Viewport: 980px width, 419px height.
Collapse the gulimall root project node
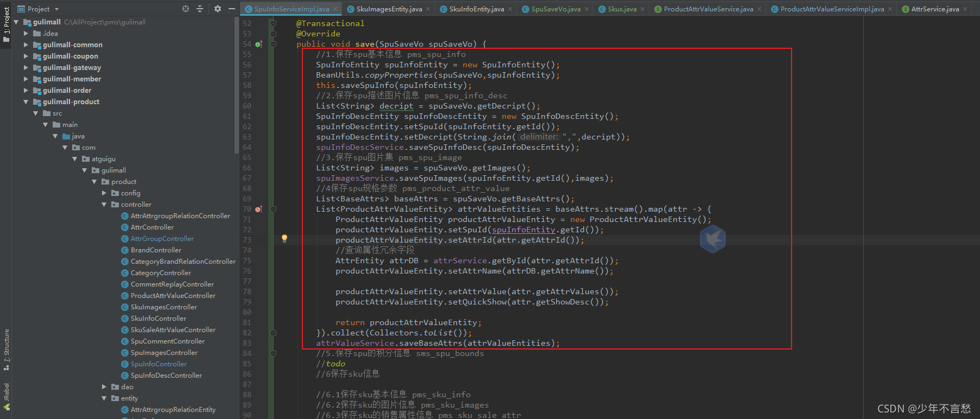16,22
